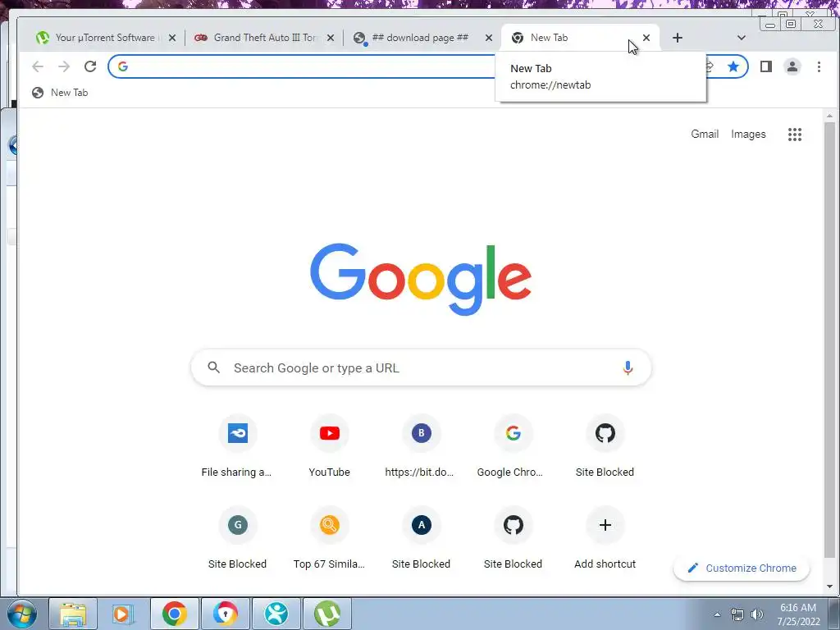Open the File sharing shortcut tile
840x630 pixels.
(x=237, y=445)
